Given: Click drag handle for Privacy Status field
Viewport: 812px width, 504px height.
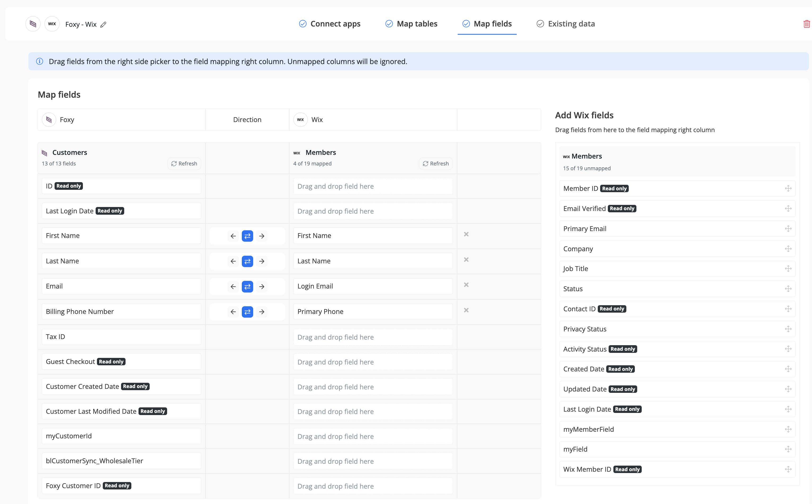Looking at the screenshot, I should point(788,329).
